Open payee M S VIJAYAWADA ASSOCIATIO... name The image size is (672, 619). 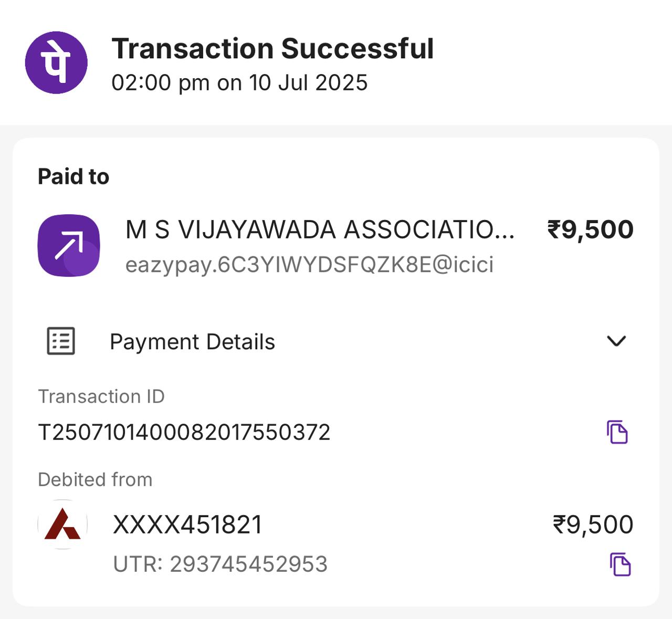click(320, 230)
